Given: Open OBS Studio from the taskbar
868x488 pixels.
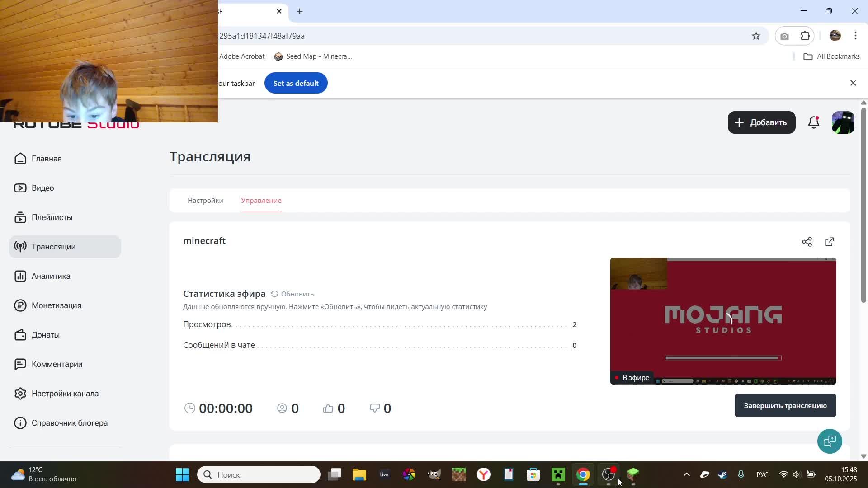Looking at the screenshot, I should coord(608,474).
